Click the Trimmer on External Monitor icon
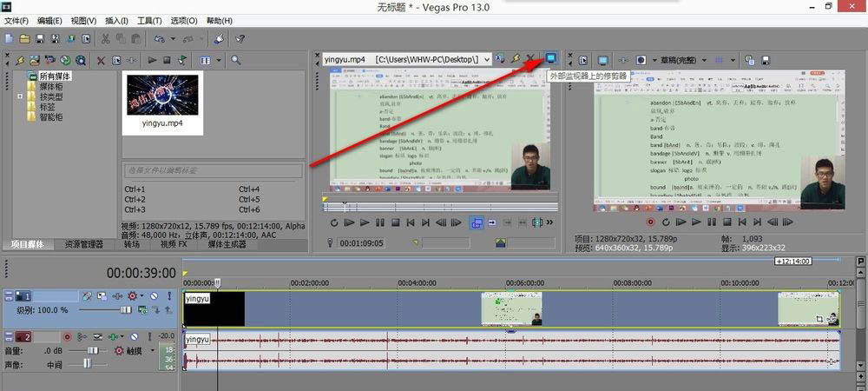The image size is (868, 391). 550,59
